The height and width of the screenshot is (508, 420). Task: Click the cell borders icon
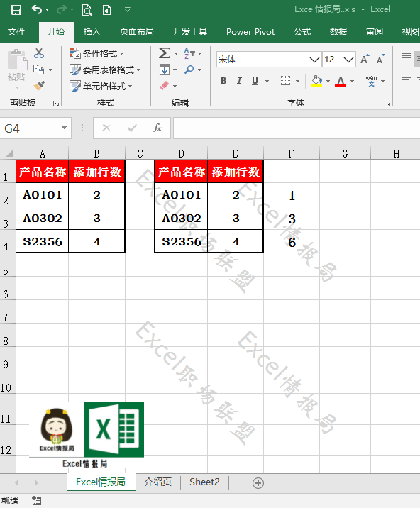click(x=285, y=81)
